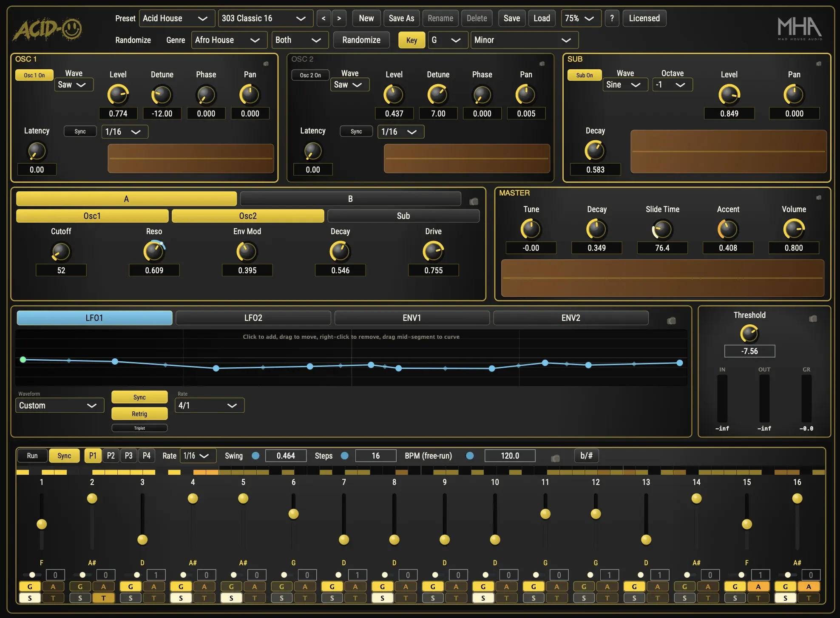Click the sequencer dice icon next to b/#
The width and height of the screenshot is (840, 618).
coord(555,458)
